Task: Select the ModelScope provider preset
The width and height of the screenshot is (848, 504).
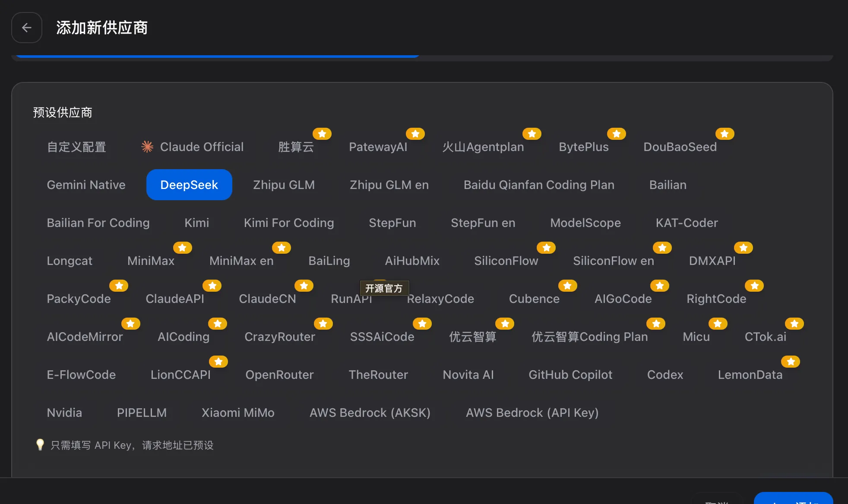Action: pos(585,223)
